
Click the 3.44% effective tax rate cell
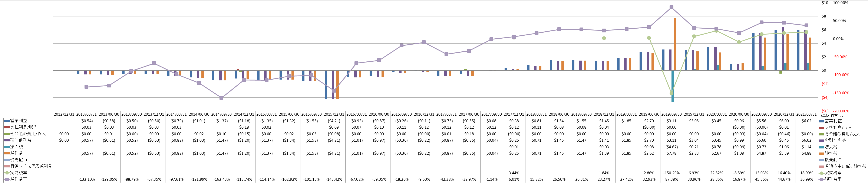514,173
